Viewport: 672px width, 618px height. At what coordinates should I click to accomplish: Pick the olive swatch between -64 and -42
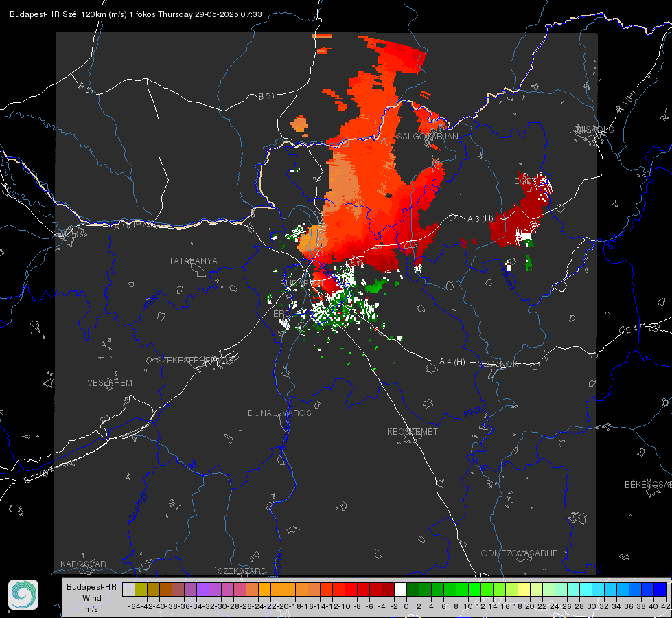141,589
